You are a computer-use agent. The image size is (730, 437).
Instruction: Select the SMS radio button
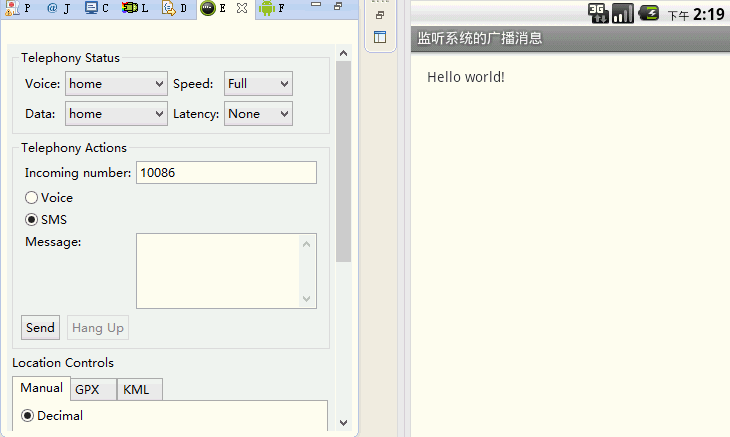32,220
